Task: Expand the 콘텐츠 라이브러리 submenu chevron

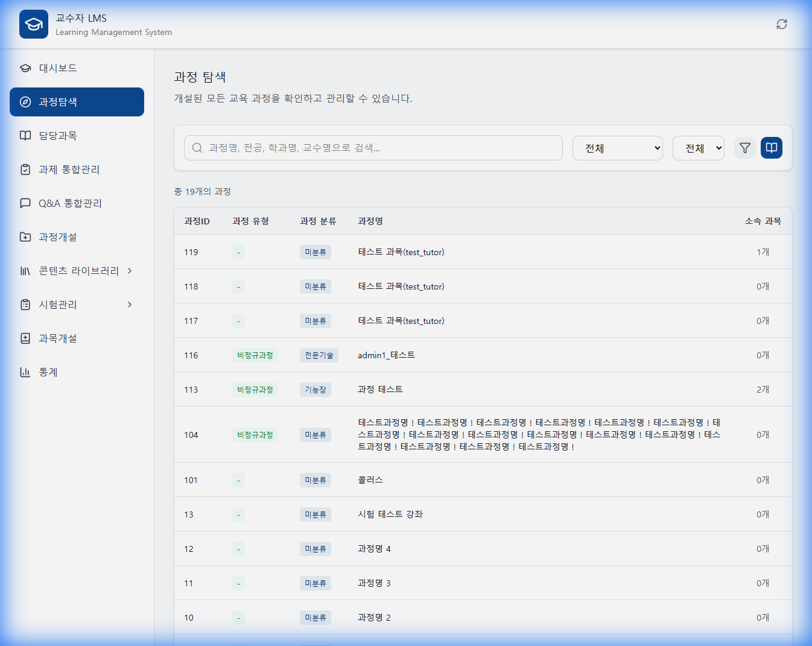Action: click(x=129, y=271)
